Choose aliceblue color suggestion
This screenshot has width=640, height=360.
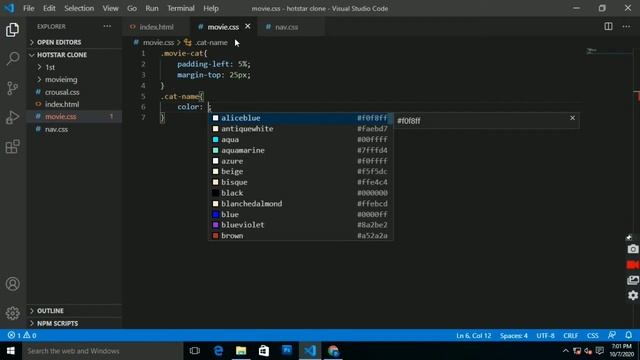coord(301,118)
